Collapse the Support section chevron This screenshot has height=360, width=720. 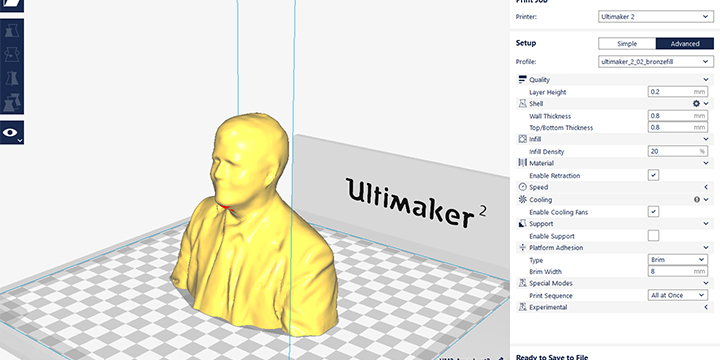point(706,224)
